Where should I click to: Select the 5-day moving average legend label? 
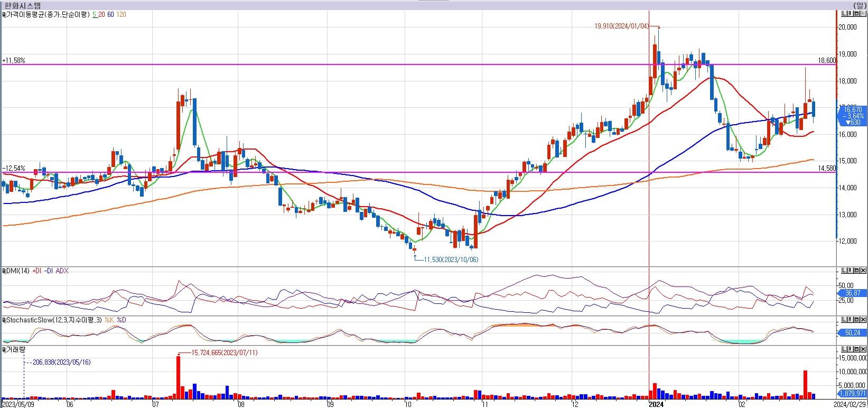(x=94, y=14)
